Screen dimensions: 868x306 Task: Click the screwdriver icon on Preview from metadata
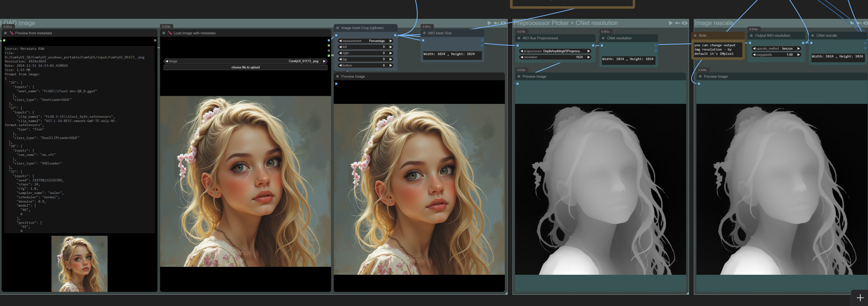pyautogui.click(x=12, y=33)
